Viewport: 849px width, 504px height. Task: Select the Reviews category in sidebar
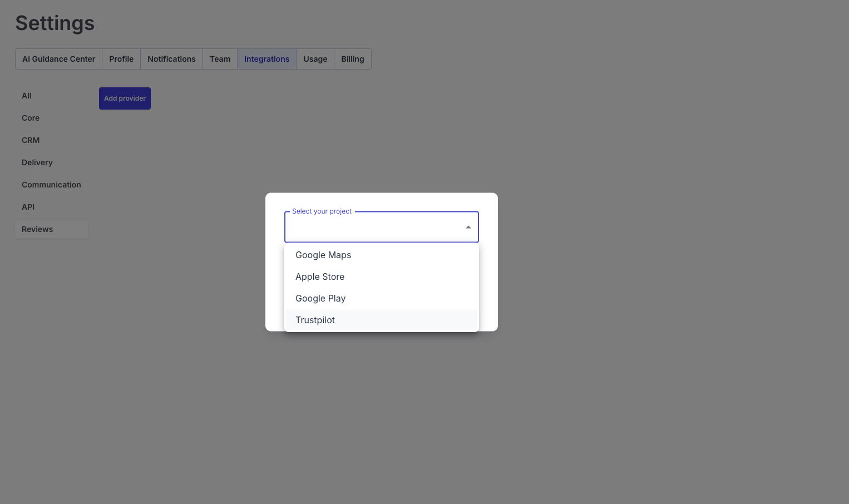coord(51,229)
